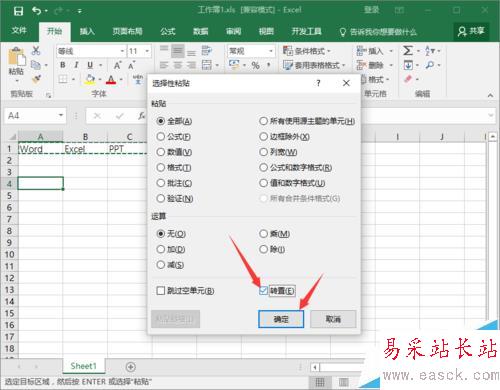
Task: Click the Save icon in the title bar
Action: point(18,11)
